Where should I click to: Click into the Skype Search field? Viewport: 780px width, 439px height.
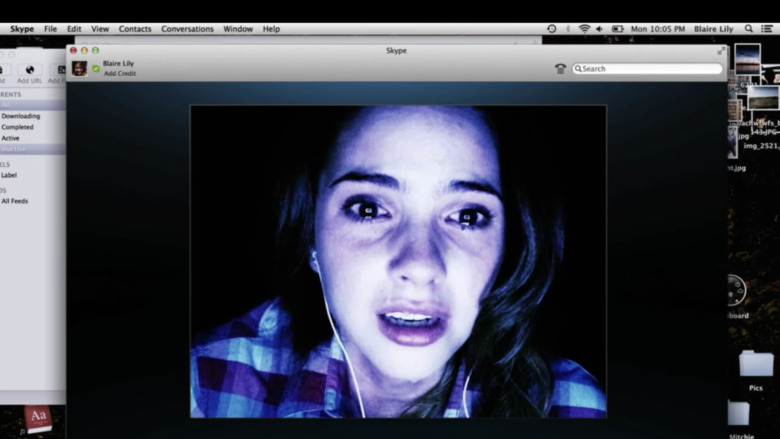647,69
